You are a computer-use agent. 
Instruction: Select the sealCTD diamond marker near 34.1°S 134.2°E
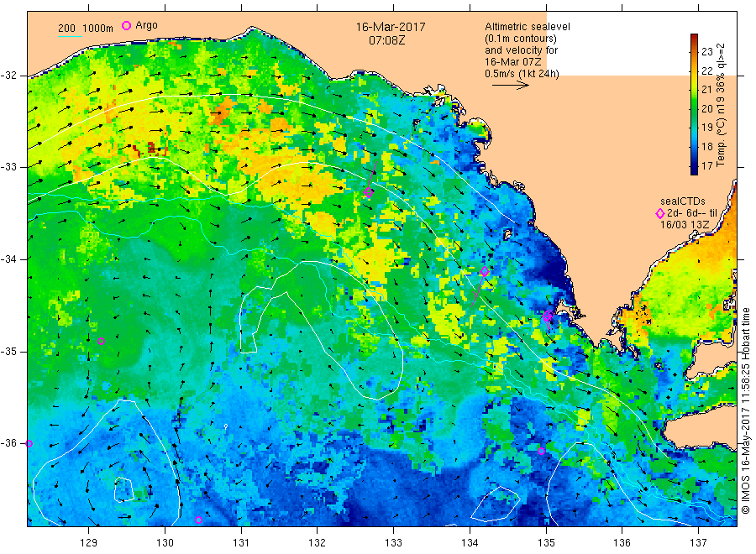485,272
